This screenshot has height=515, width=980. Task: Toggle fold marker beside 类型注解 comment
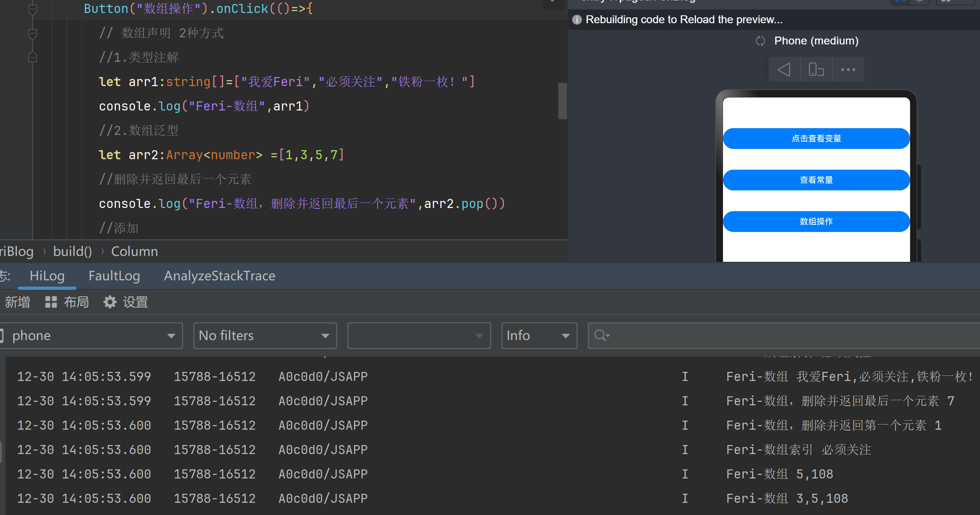33,57
